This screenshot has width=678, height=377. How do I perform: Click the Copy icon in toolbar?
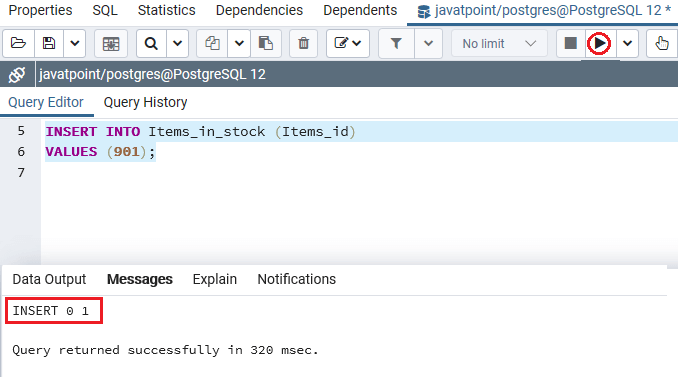pyautogui.click(x=212, y=43)
